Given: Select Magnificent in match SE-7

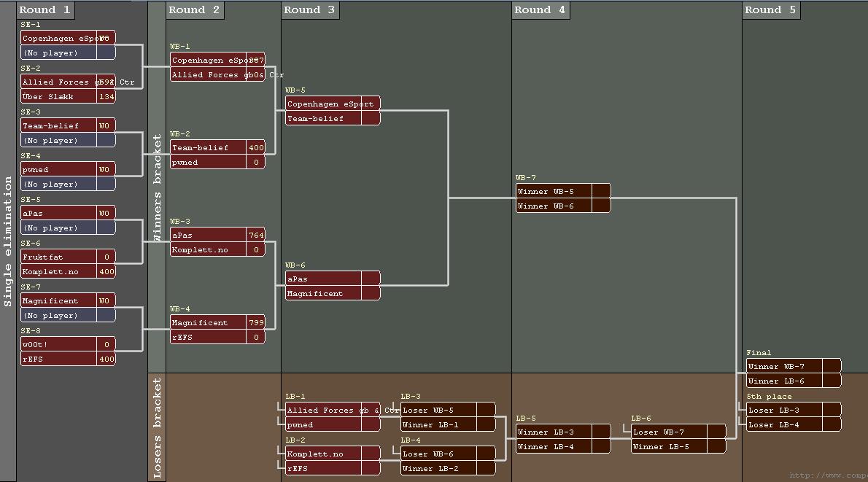Looking at the screenshot, I should point(68,300).
